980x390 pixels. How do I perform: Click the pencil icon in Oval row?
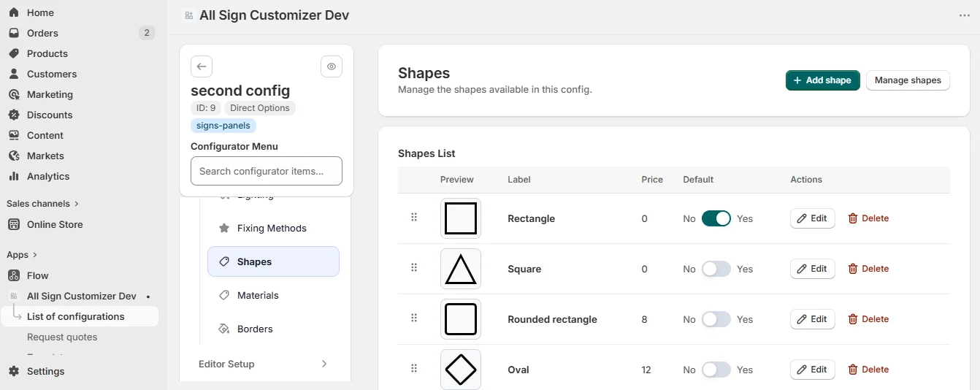(x=802, y=370)
